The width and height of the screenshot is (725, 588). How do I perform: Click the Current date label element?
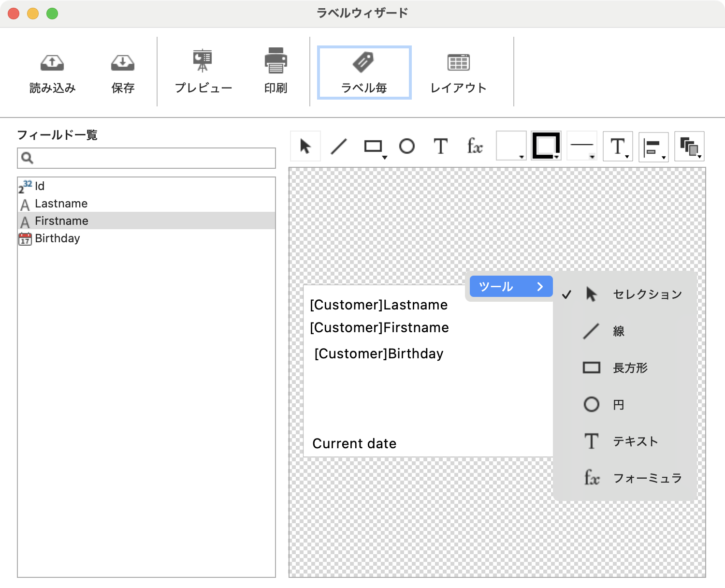pyautogui.click(x=354, y=443)
